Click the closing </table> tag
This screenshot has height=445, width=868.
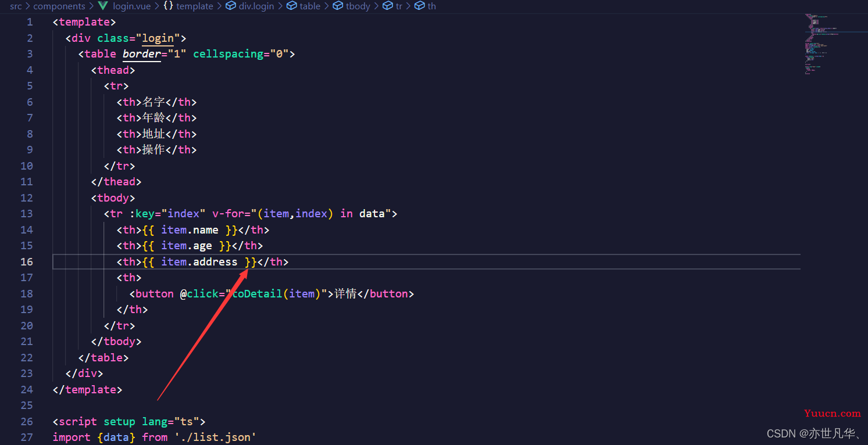(103, 358)
